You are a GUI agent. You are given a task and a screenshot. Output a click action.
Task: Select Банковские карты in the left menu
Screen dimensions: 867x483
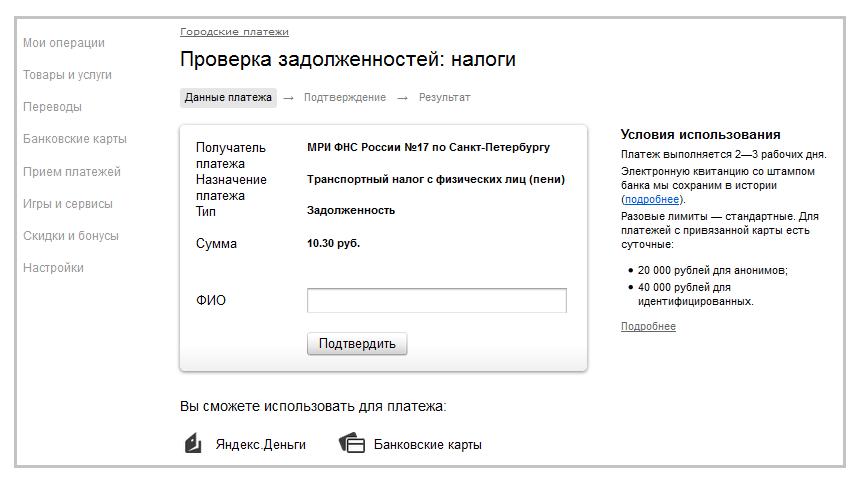click(75, 139)
